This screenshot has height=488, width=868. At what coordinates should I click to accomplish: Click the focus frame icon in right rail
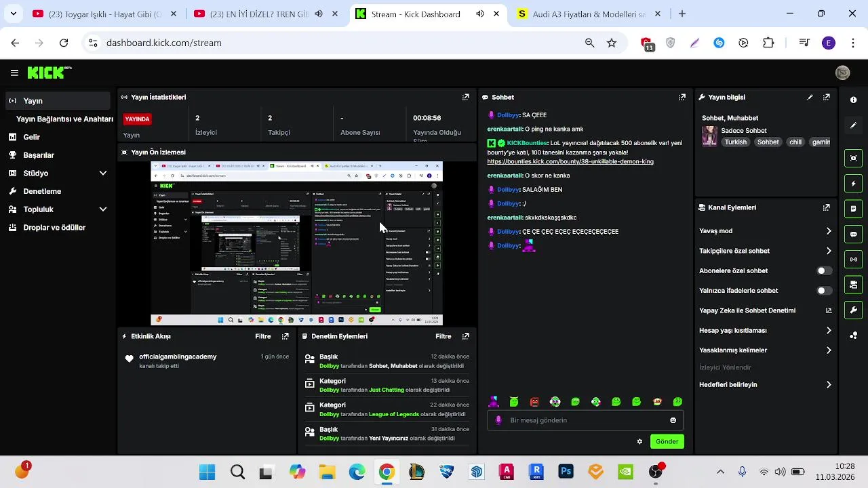click(853, 158)
